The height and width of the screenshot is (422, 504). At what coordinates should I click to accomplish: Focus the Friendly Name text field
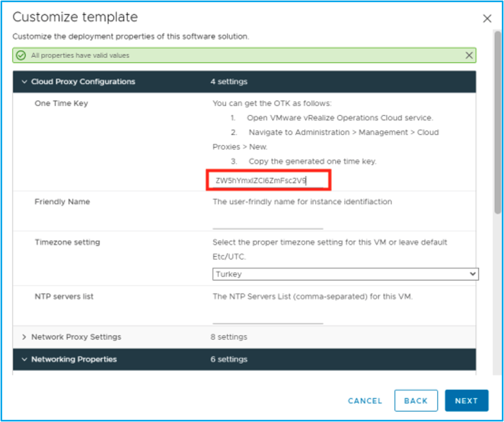pos(267,223)
